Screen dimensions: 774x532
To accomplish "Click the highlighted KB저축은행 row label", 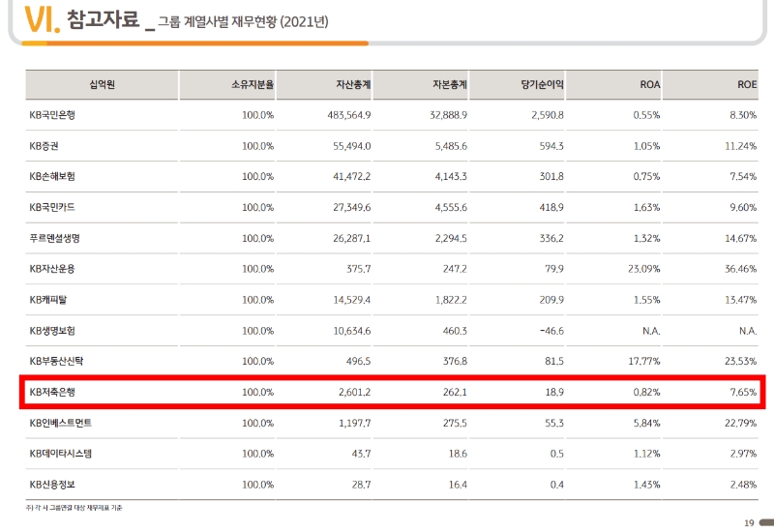I will tap(52, 392).
